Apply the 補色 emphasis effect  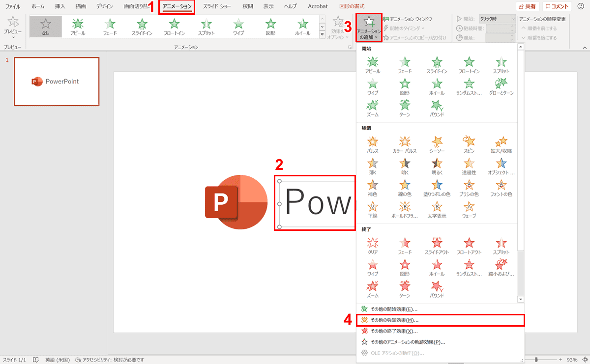(373, 188)
